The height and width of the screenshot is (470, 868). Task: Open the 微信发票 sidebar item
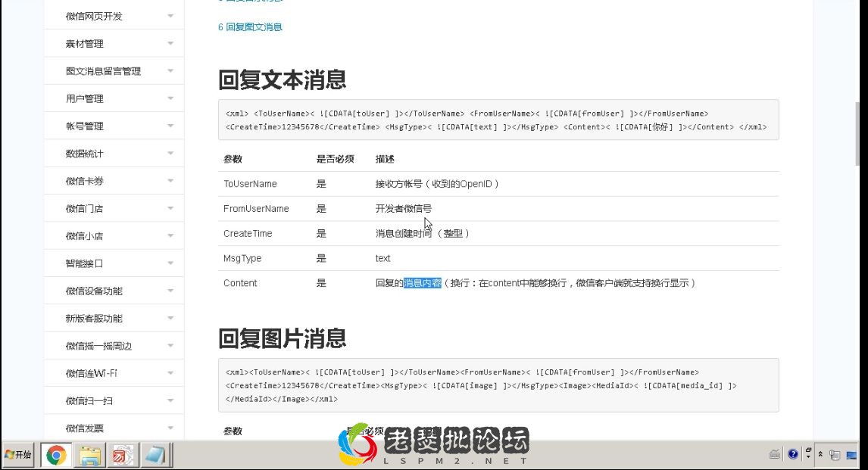tap(114, 428)
